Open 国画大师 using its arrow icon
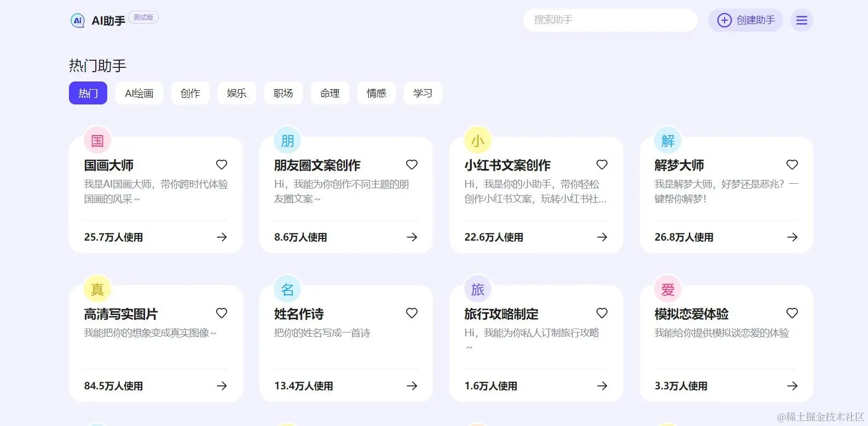Viewport: 868px width, 426px height. click(x=222, y=237)
